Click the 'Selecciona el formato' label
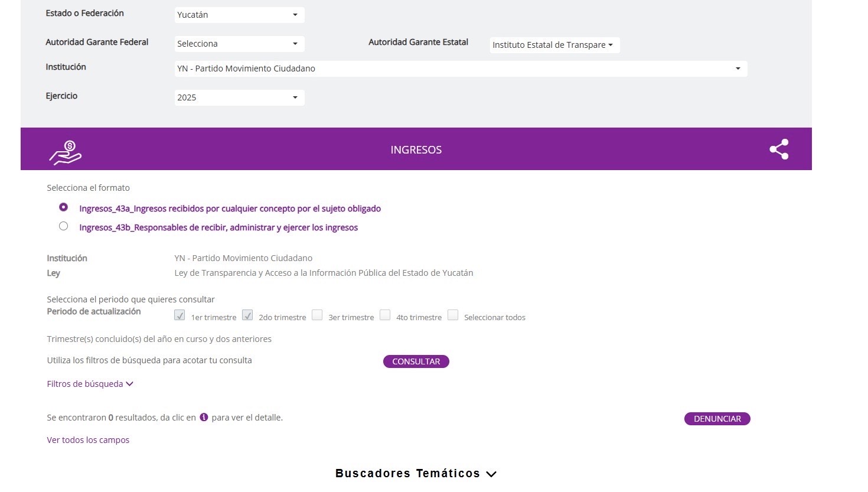868x492 pixels. tap(89, 188)
